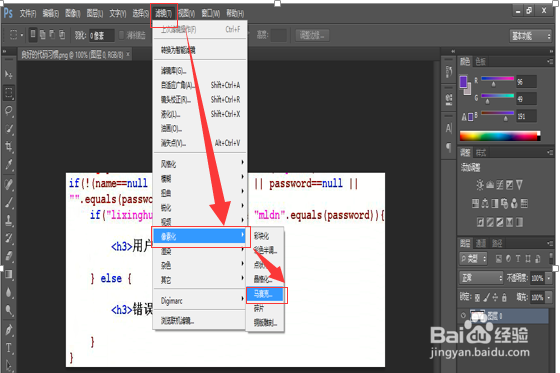Open the layer blend mode dropdown
The height and width of the screenshot is (373, 560).
point(481,278)
